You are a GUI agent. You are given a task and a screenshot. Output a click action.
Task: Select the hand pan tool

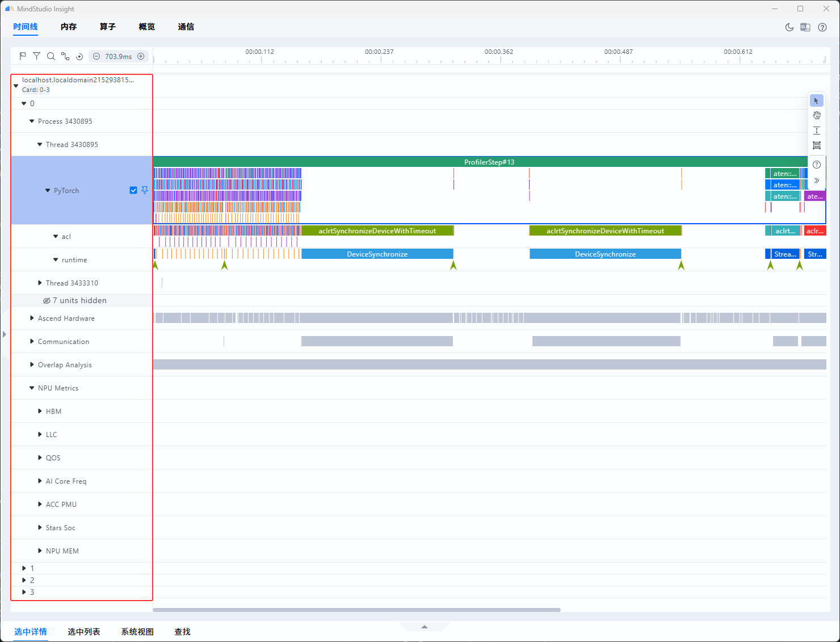[x=817, y=115]
